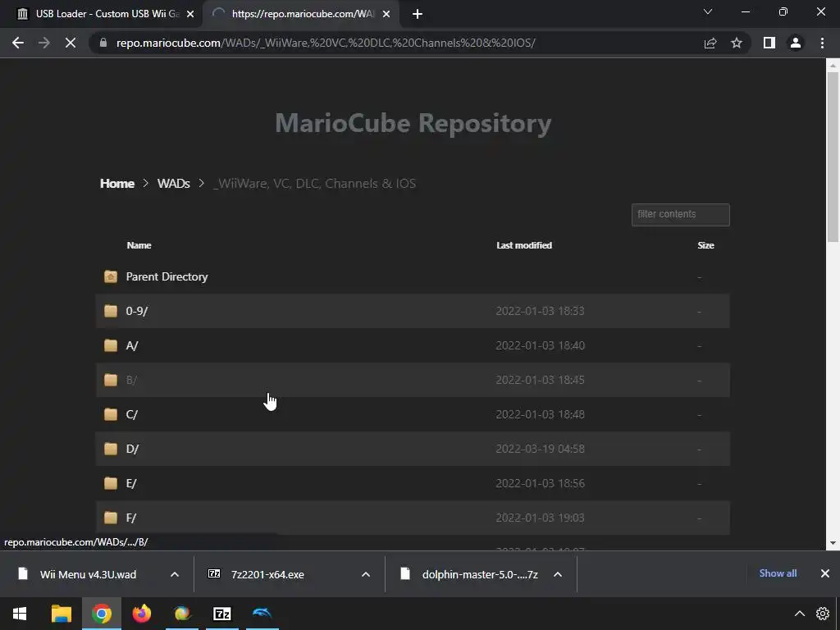The height and width of the screenshot is (630, 840).
Task: Click the folder icon beside F/
Action: coord(111,518)
